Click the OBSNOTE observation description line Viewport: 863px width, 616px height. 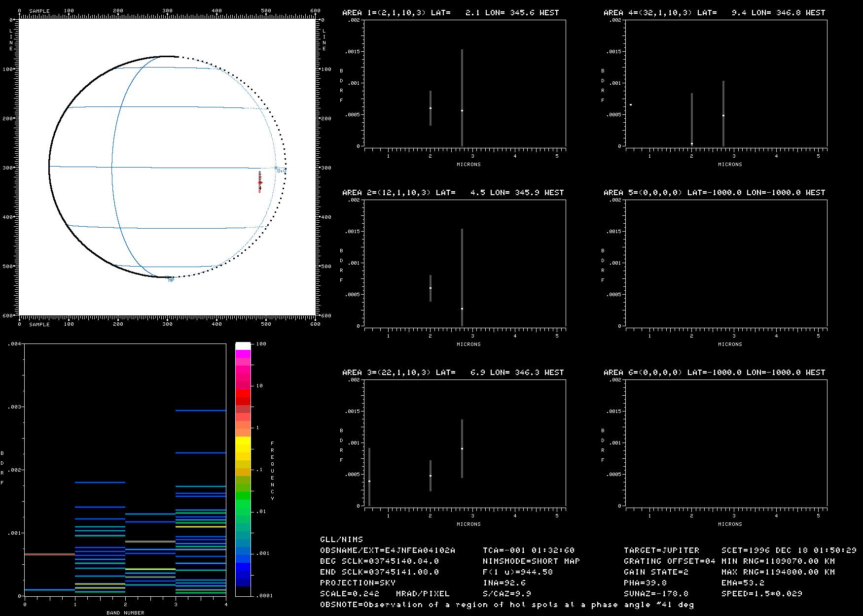pos(507,605)
